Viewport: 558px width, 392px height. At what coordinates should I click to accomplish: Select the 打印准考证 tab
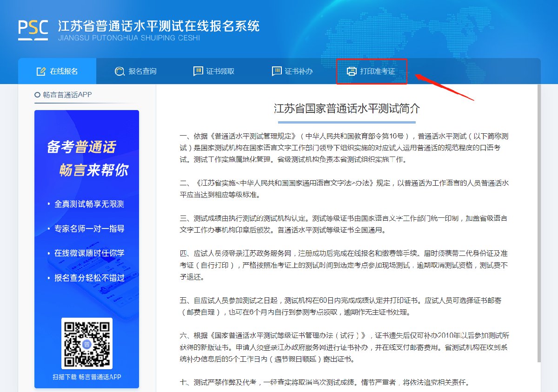[372, 71]
